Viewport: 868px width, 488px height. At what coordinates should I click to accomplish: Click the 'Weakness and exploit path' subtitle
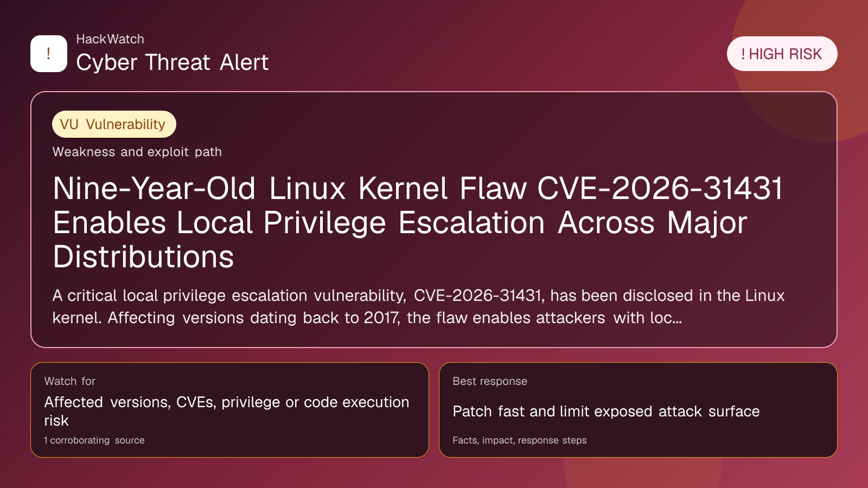point(137,152)
